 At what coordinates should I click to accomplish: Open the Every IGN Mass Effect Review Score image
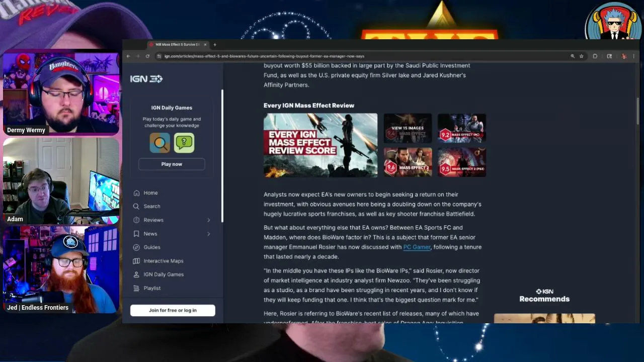[x=320, y=145]
